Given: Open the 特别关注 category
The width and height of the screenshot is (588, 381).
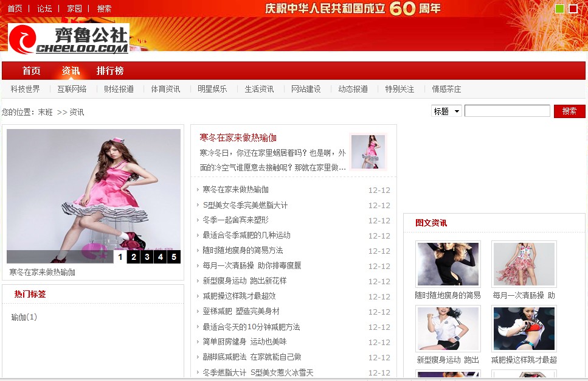Looking at the screenshot, I should coord(399,89).
